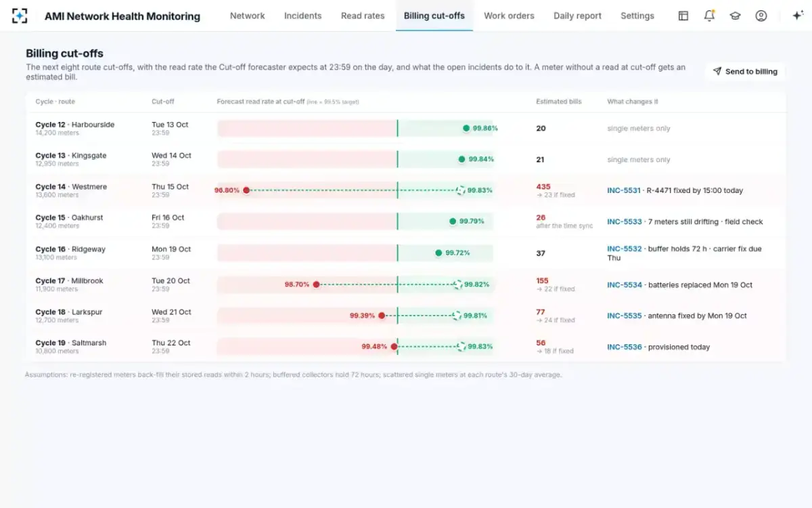Click the Tue 13 Oct cut-off date
This screenshot has height=508, width=812.
(170, 125)
